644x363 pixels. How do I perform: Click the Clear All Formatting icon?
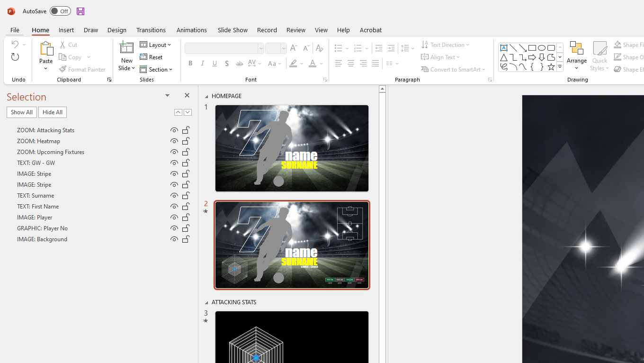coord(319,48)
